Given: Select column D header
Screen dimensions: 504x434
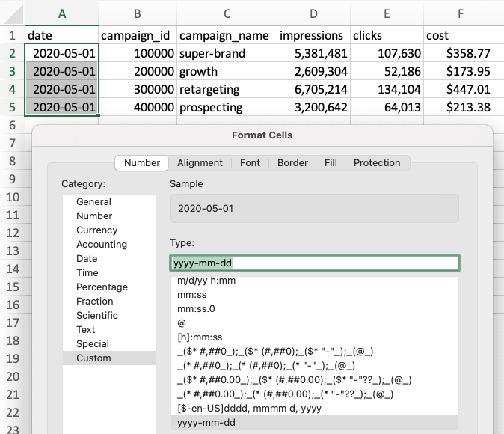Looking at the screenshot, I should 313,13.
